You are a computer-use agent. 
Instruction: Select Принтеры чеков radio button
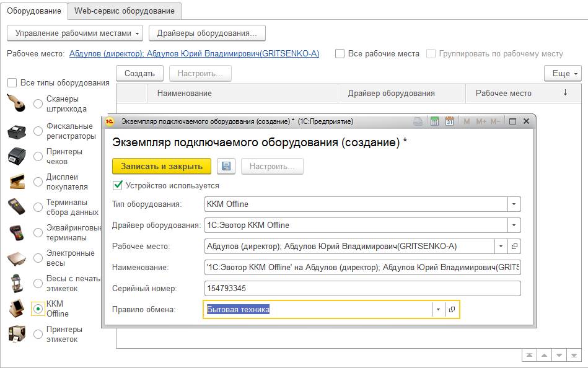pyautogui.click(x=38, y=156)
